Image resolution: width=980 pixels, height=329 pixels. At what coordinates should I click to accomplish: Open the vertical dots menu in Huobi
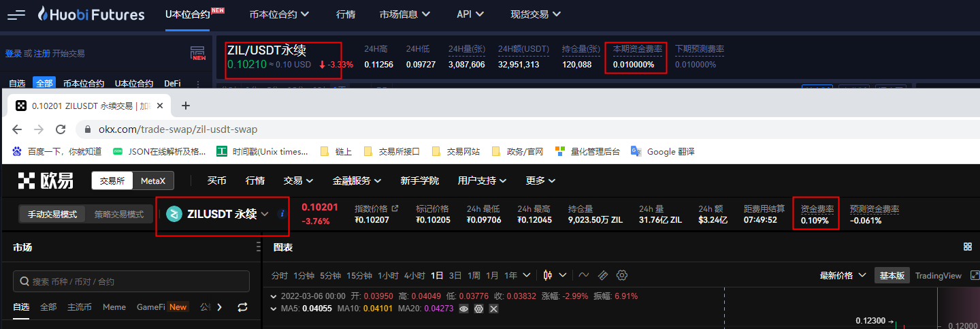[x=198, y=84]
